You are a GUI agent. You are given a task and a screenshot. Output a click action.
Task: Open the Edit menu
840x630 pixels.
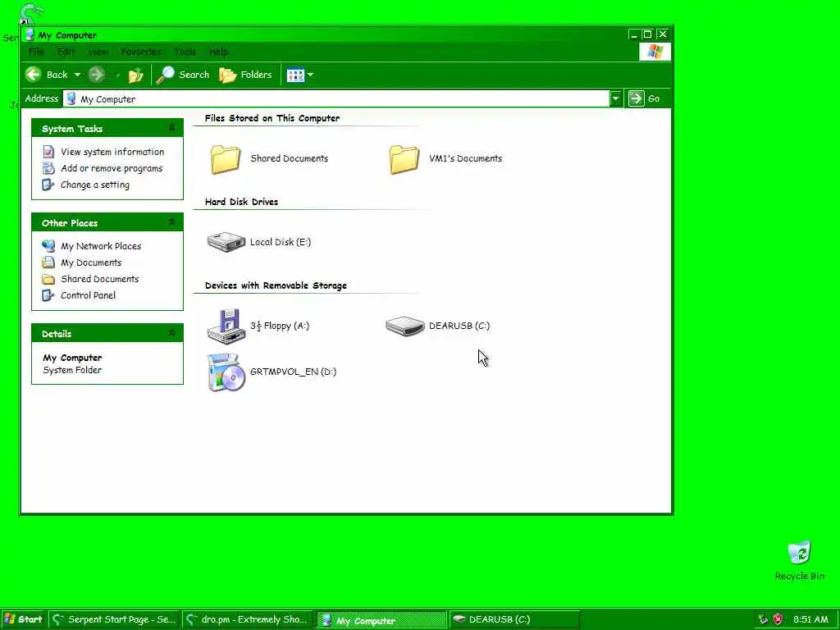(x=66, y=52)
